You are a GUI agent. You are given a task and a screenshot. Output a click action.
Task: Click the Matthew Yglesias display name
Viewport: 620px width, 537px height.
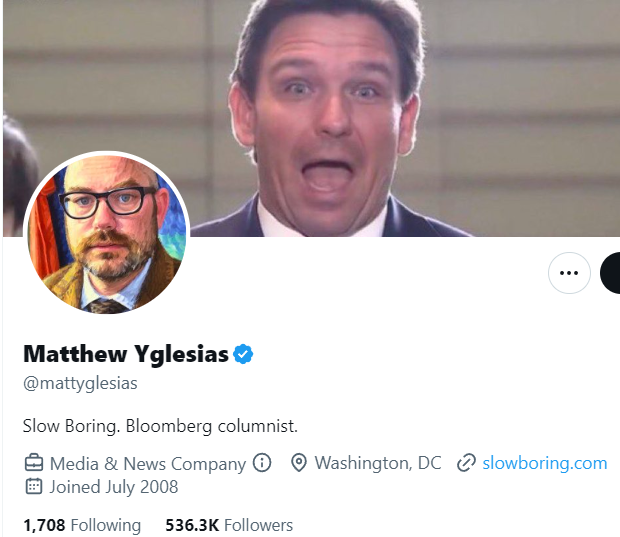125,354
